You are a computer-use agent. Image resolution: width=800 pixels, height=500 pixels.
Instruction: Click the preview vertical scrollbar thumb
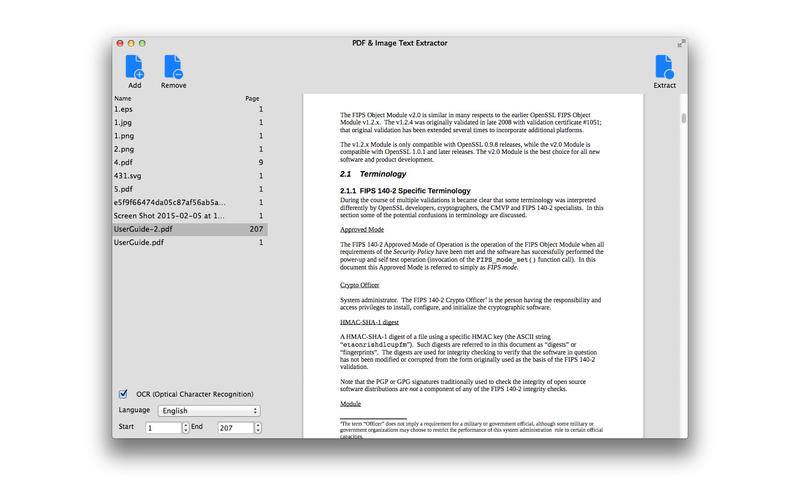pos(683,118)
